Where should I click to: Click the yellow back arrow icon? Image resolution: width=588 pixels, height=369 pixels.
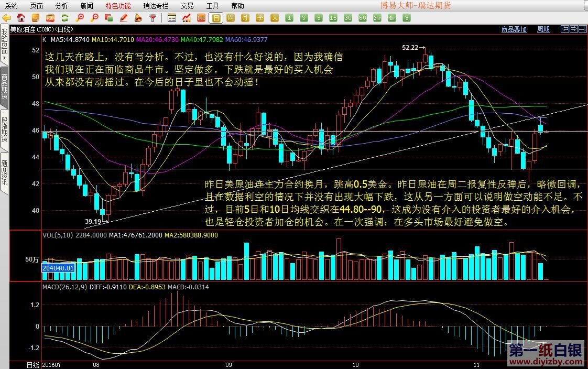click(x=6, y=18)
